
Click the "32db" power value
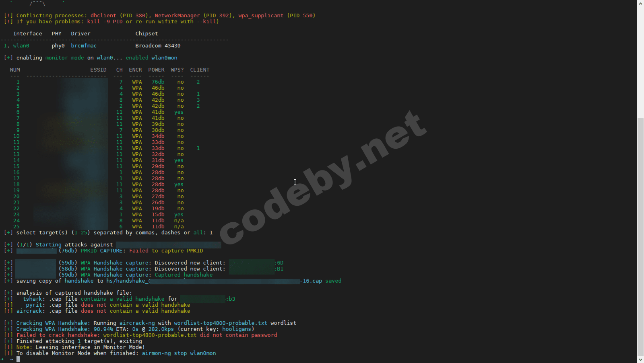(x=158, y=154)
